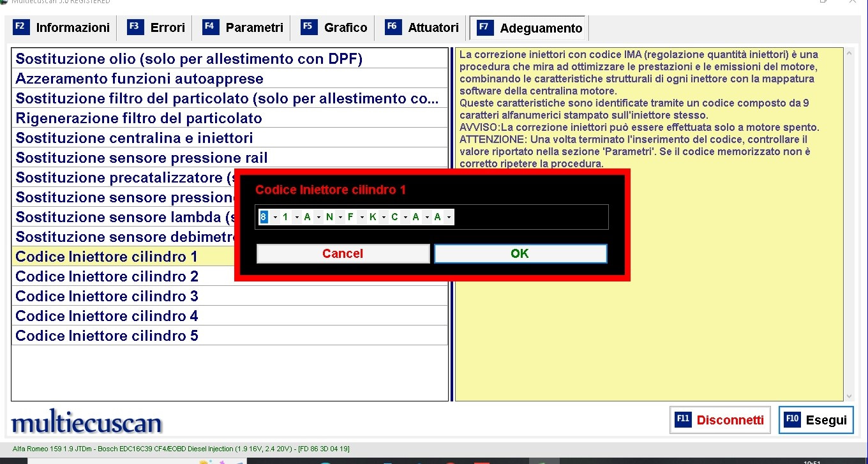This screenshot has width=868, height=464.
Task: Click the F2 key icon beside Informazioni
Action: pos(20,27)
